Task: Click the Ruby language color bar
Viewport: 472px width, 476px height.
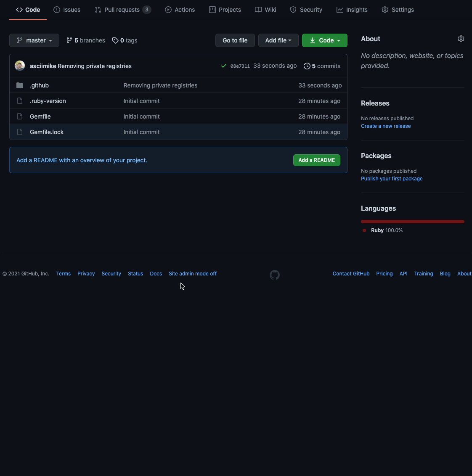Action: point(412,222)
